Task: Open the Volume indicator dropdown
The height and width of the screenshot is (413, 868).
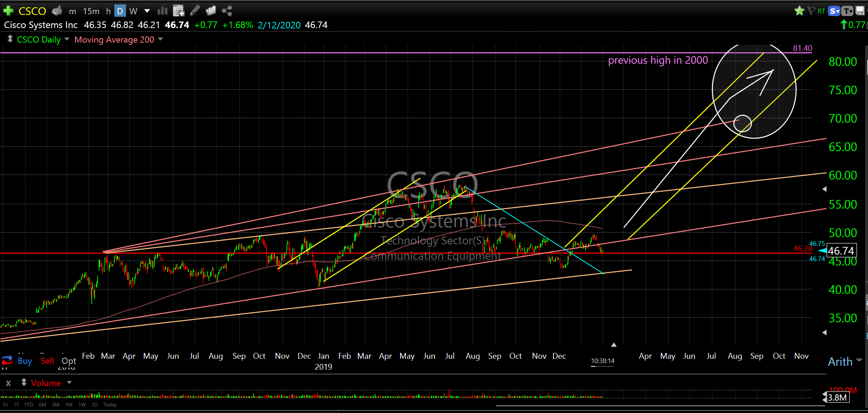Action: [x=69, y=382]
